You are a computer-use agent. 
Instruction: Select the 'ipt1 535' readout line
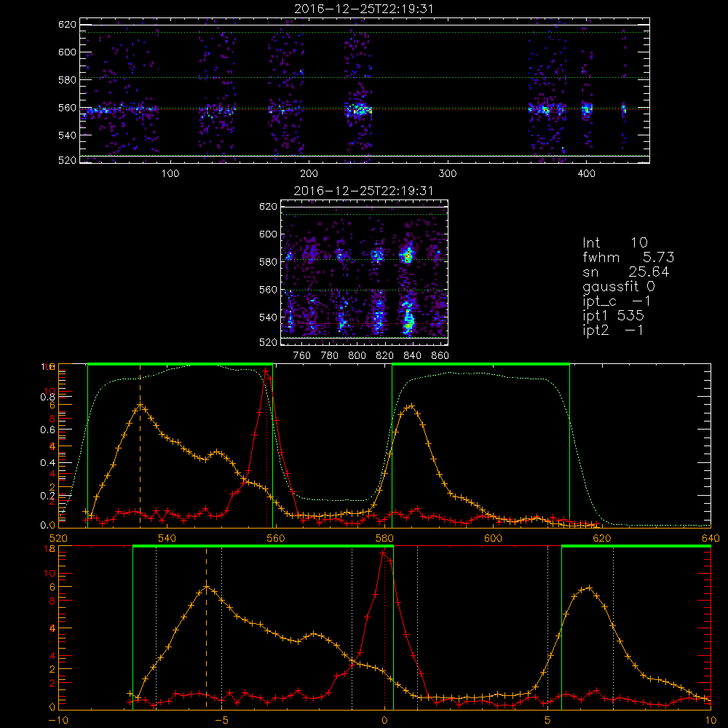click(x=613, y=316)
